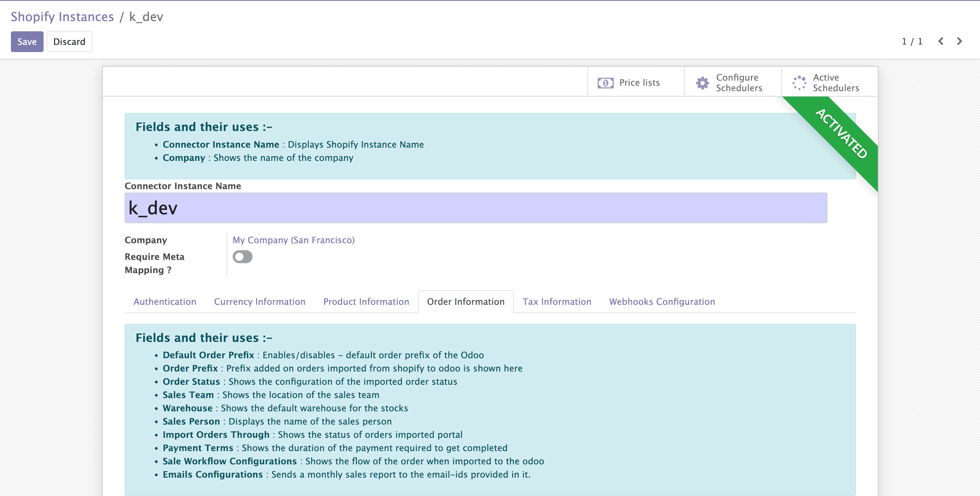Click the 1 / 1 pager counter

(x=912, y=42)
